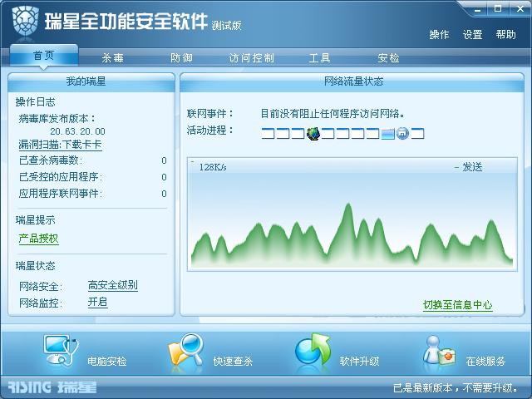This screenshot has height=399, width=532.
Task: Select the solid blue window process icon
Action: (387, 134)
